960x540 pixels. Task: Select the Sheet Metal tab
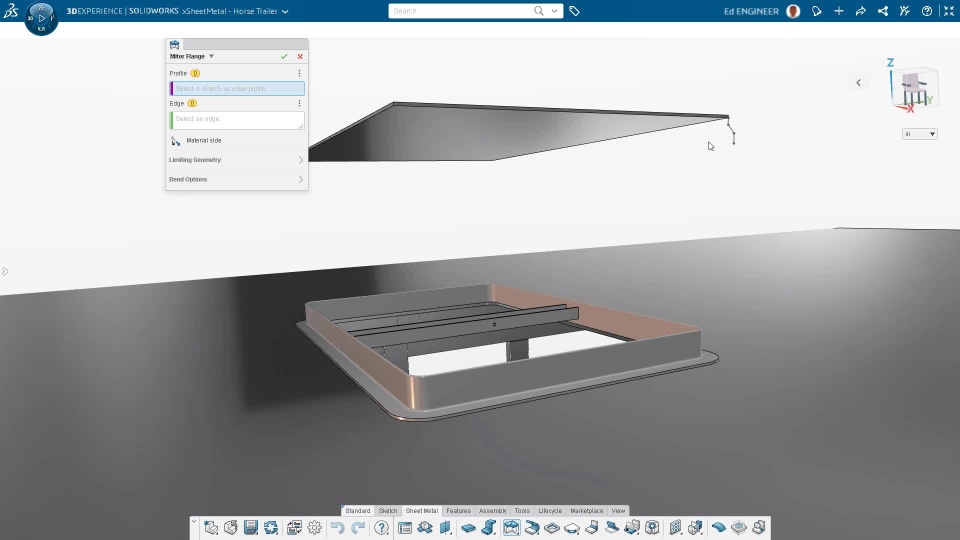coord(422,511)
